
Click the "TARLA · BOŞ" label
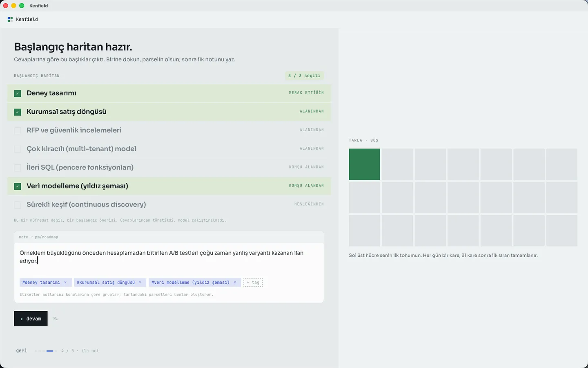[x=363, y=140]
